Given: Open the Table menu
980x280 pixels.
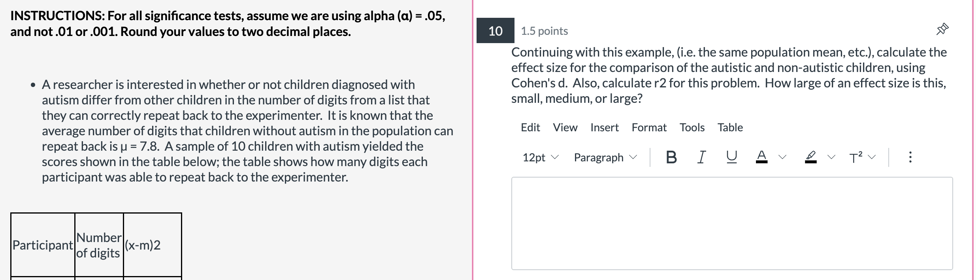Looking at the screenshot, I should pyautogui.click(x=730, y=127).
